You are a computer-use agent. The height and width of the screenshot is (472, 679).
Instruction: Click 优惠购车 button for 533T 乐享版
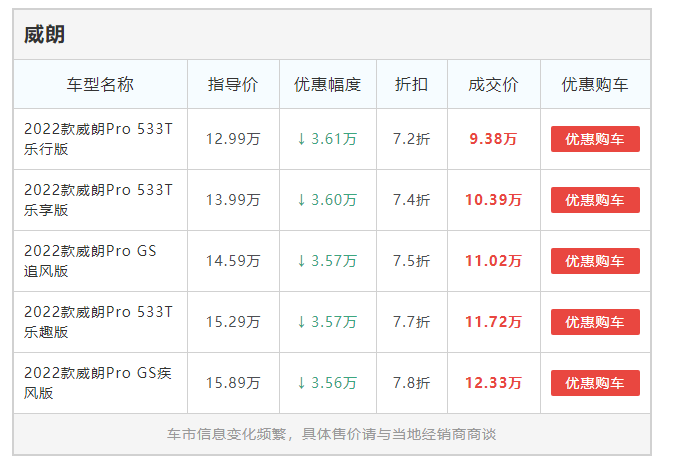[595, 200]
